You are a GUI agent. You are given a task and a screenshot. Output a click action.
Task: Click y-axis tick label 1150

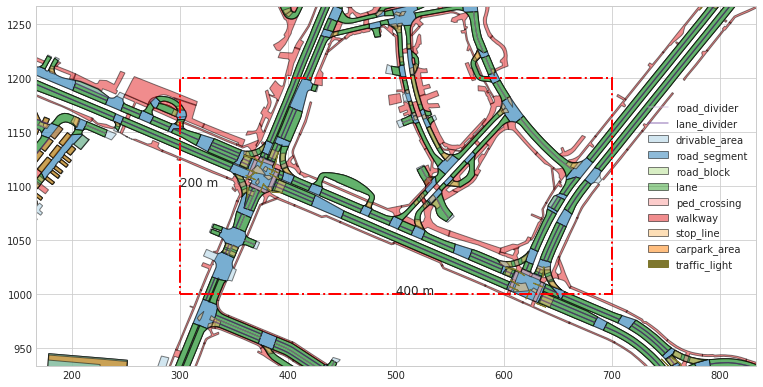[x=18, y=133]
